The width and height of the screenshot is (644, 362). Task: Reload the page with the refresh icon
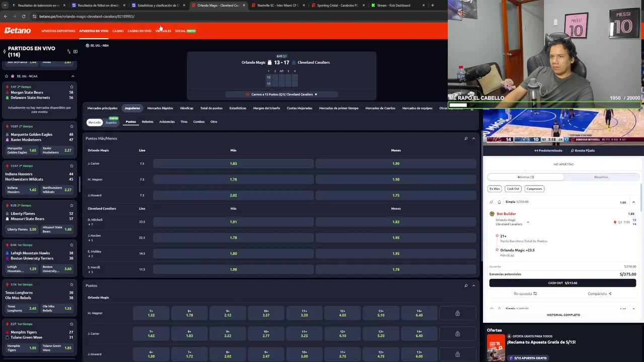pyautogui.click(x=23, y=16)
